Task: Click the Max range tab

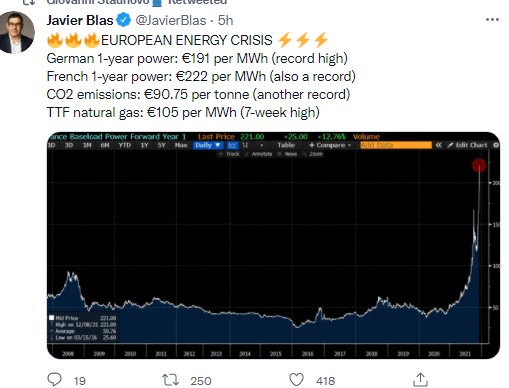Action: [181, 145]
